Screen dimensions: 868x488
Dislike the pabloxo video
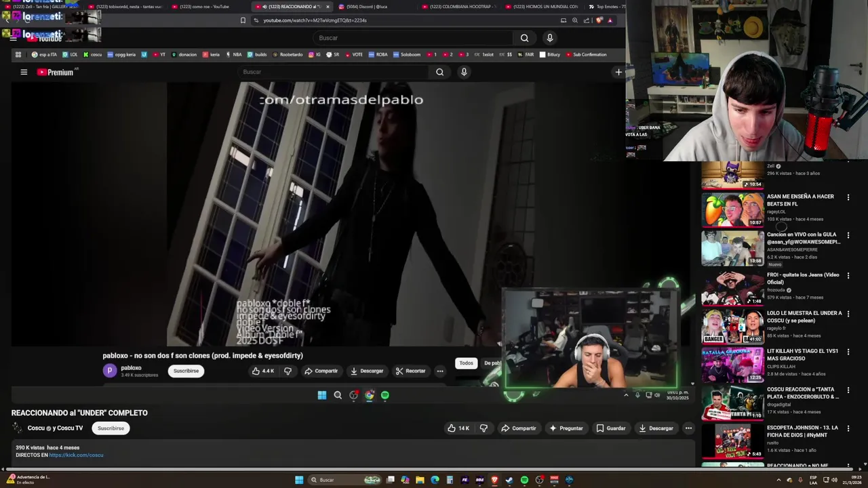(288, 371)
